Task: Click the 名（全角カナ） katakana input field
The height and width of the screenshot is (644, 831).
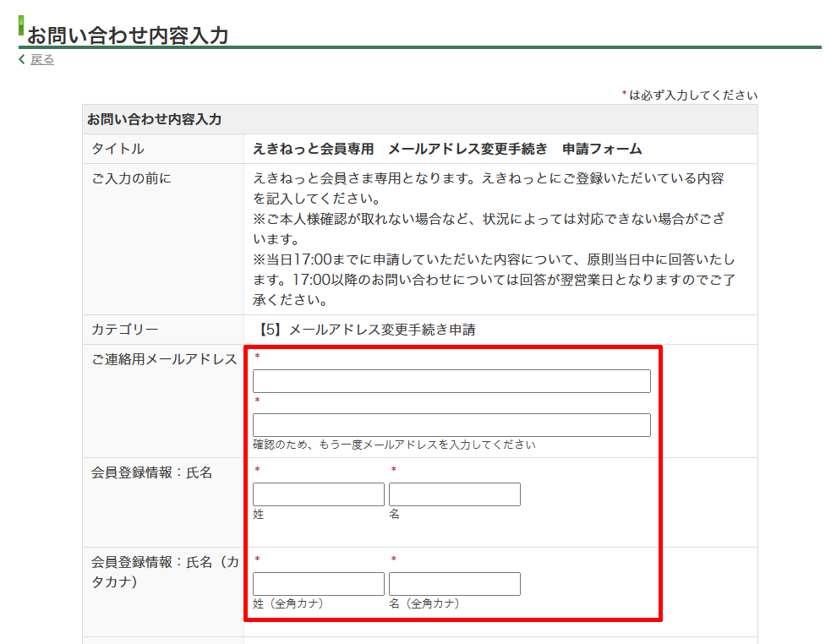Action: click(455, 584)
